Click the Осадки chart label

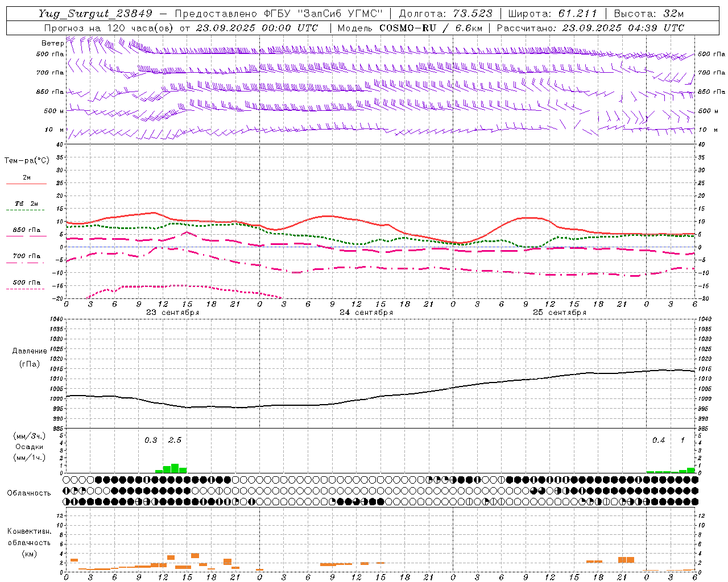pyautogui.click(x=29, y=447)
